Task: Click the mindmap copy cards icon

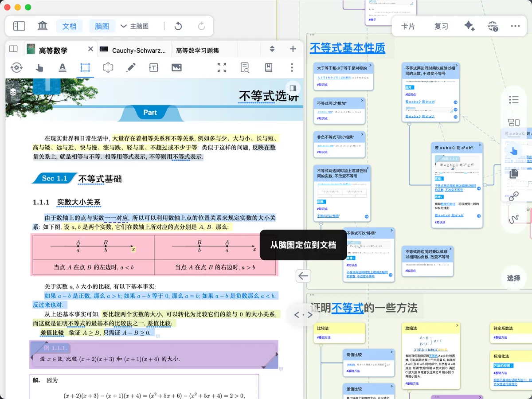Action: 514,173
